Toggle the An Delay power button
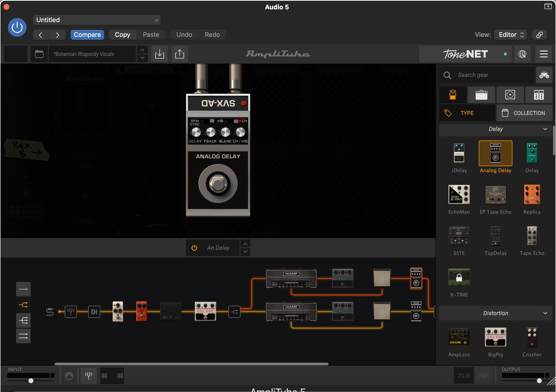The image size is (556, 392). tap(194, 248)
